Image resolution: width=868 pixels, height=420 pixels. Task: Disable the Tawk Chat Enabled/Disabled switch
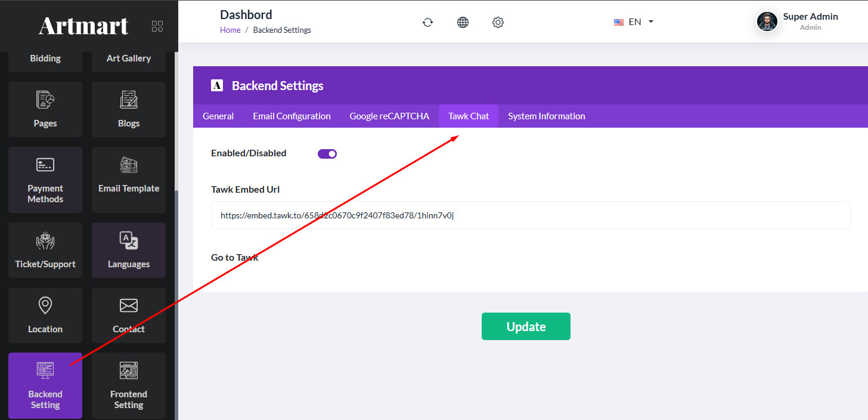point(327,154)
